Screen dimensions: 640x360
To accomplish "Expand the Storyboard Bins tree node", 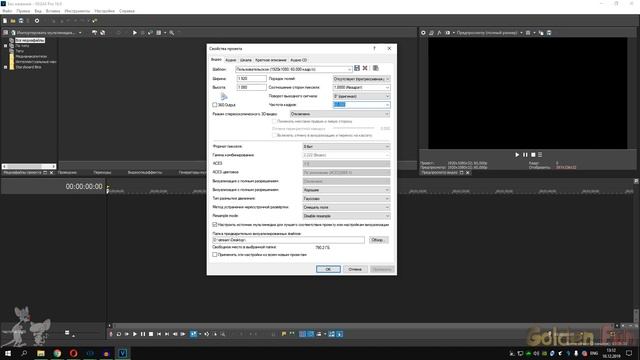I will (6, 67).
